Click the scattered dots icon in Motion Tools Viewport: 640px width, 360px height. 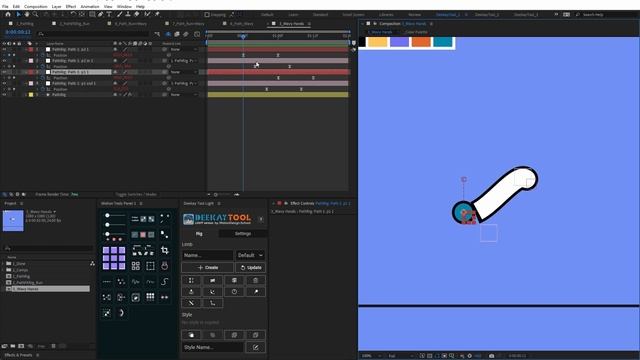pyautogui.click(x=121, y=282)
